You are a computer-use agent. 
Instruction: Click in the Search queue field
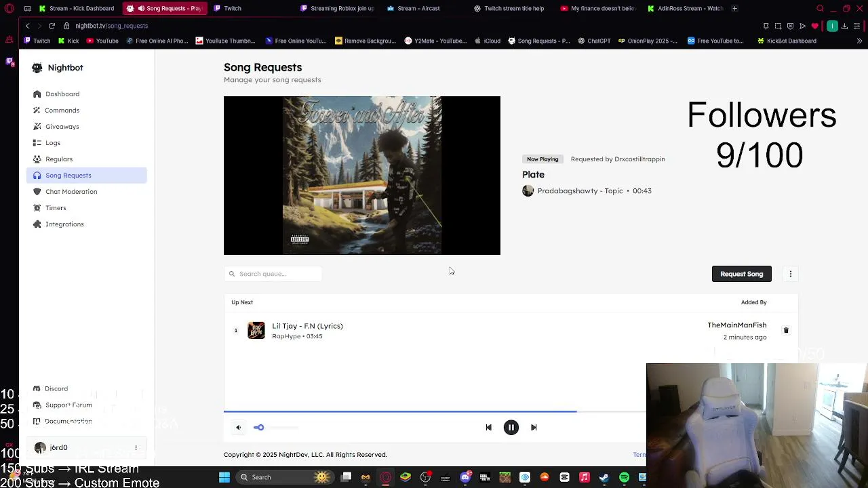tap(273, 274)
